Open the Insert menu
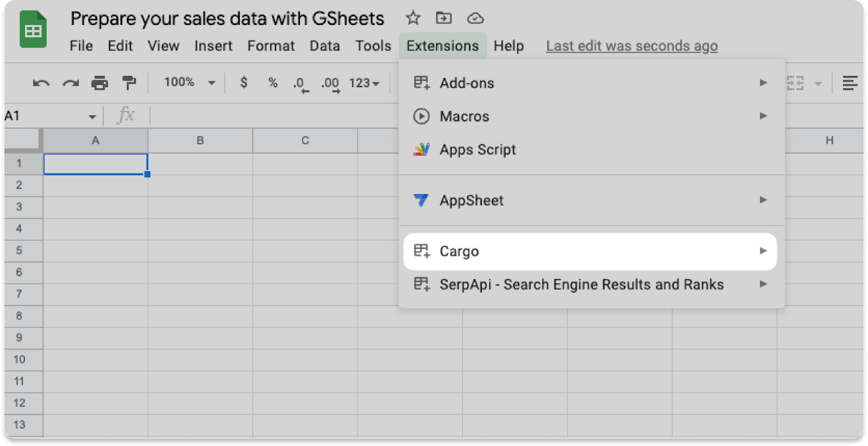The height and width of the screenshot is (446, 868). pos(213,46)
